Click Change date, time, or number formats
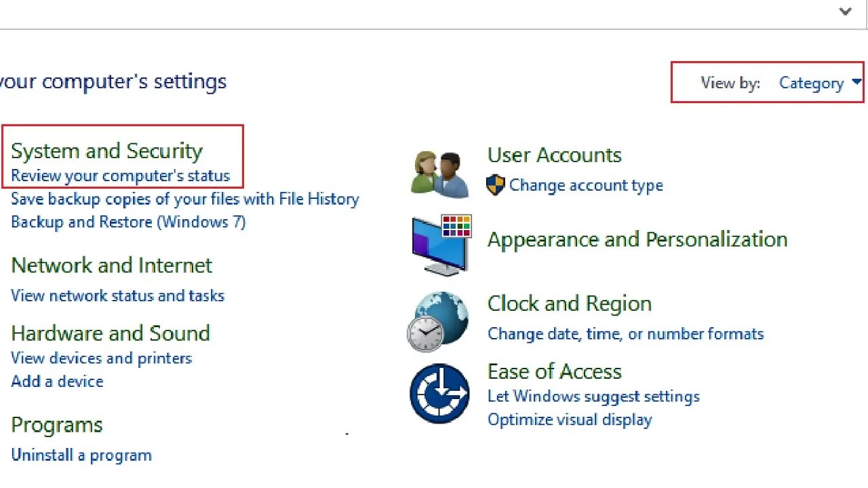 coord(625,334)
